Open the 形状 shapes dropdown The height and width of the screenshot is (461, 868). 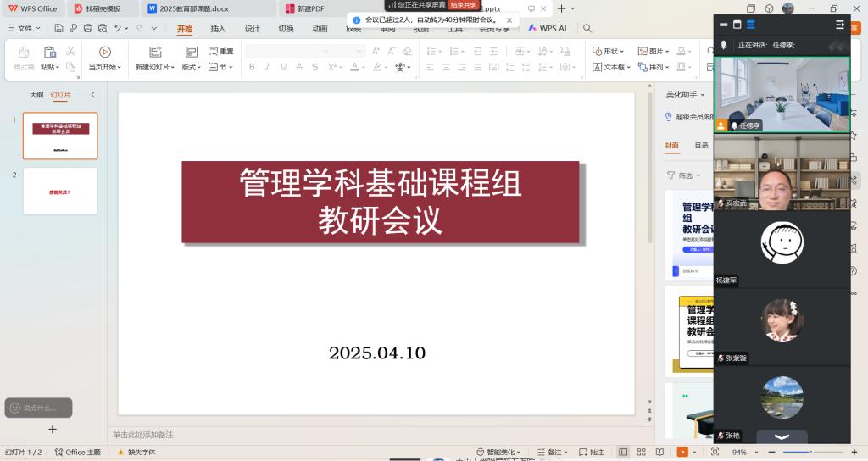609,51
